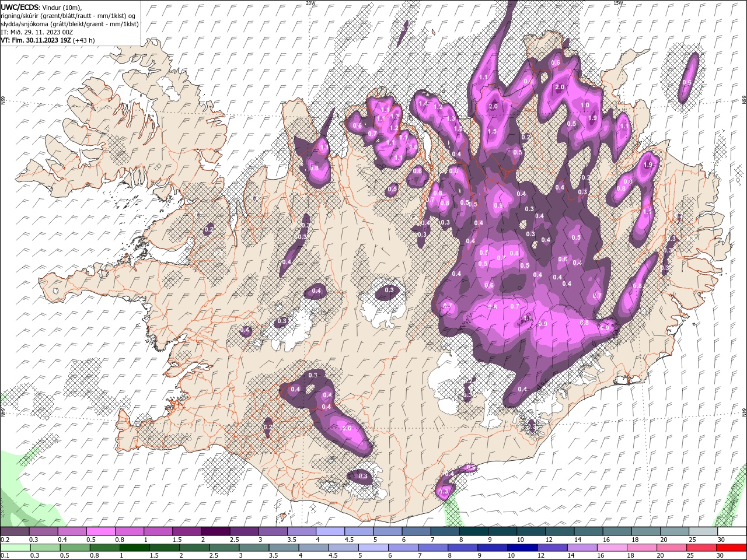Click the '30' label in the snow legend row
747x560 pixels.
coord(721,540)
